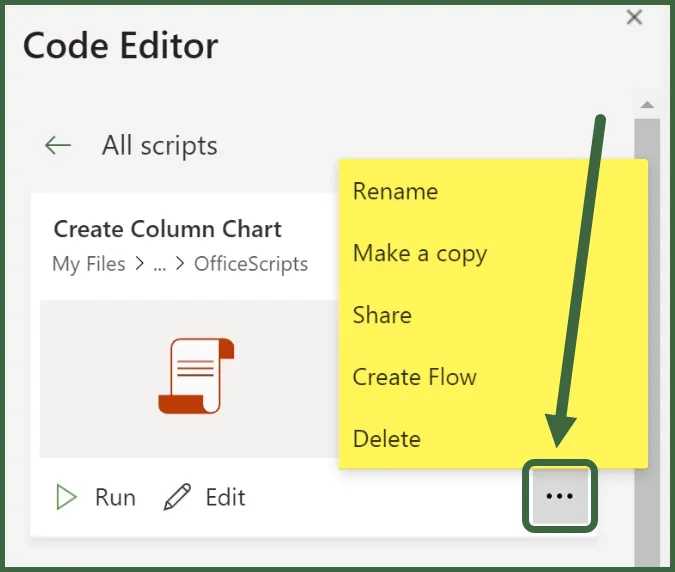The image size is (675, 572).
Task: Select Share from the context menu
Action: (382, 315)
